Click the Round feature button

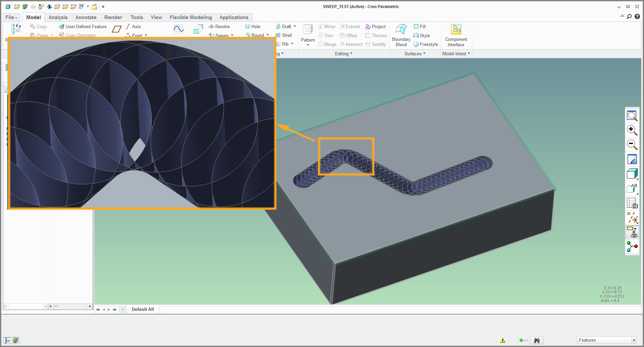[x=255, y=35]
